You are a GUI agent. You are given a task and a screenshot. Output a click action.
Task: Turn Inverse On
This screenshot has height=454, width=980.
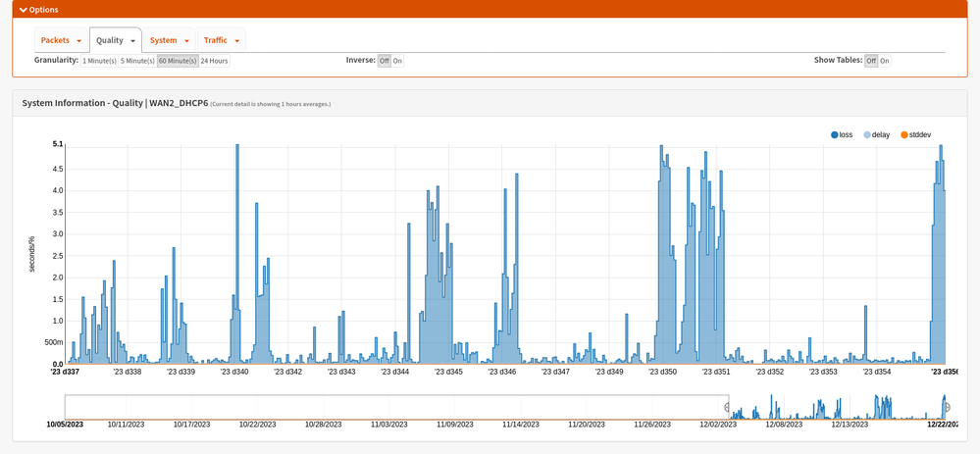click(x=397, y=61)
